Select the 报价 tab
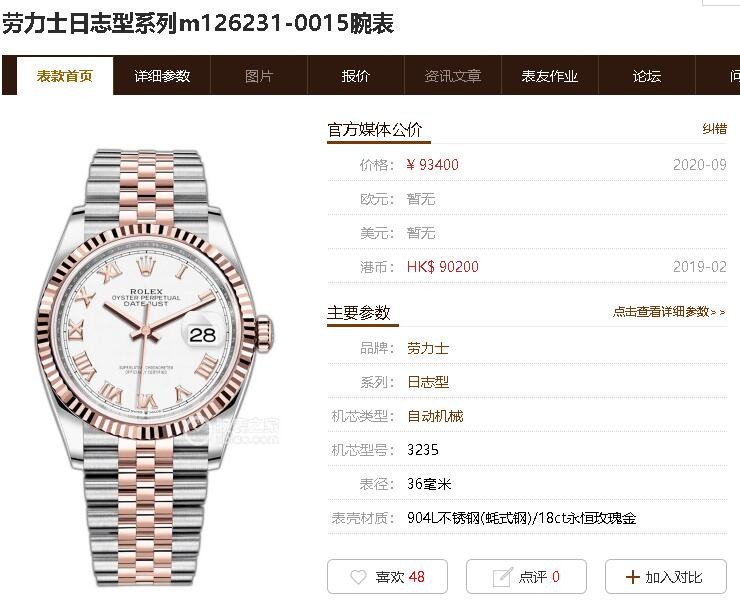The height and width of the screenshot is (613, 740). click(x=356, y=76)
